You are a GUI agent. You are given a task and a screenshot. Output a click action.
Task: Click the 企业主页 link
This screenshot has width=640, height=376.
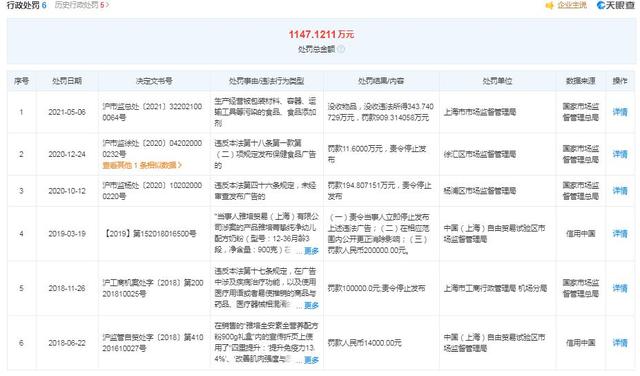pos(572,5)
